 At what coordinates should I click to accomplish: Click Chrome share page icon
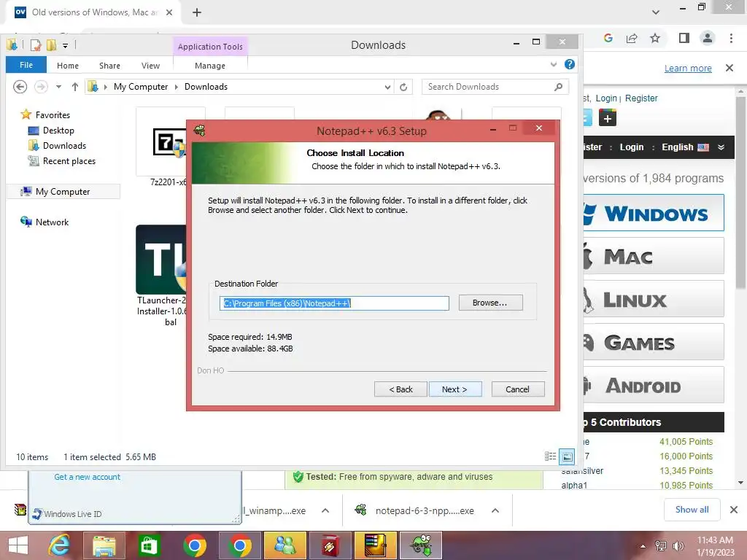632,38
